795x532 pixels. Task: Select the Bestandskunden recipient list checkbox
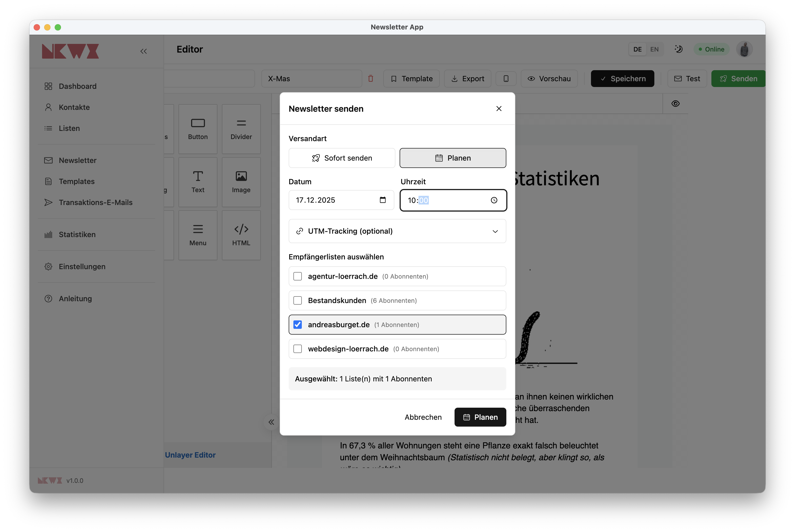tap(298, 301)
